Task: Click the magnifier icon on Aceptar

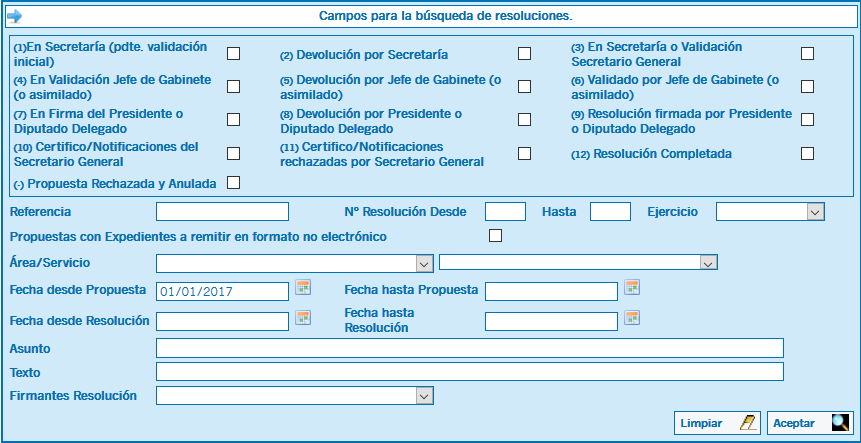Action: coord(840,423)
